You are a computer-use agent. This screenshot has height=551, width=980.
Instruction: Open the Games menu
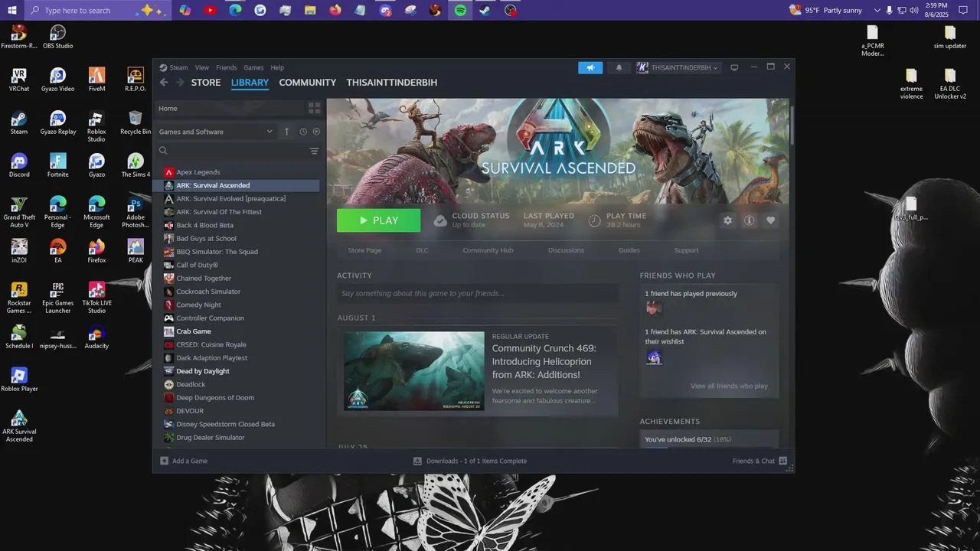point(253,67)
